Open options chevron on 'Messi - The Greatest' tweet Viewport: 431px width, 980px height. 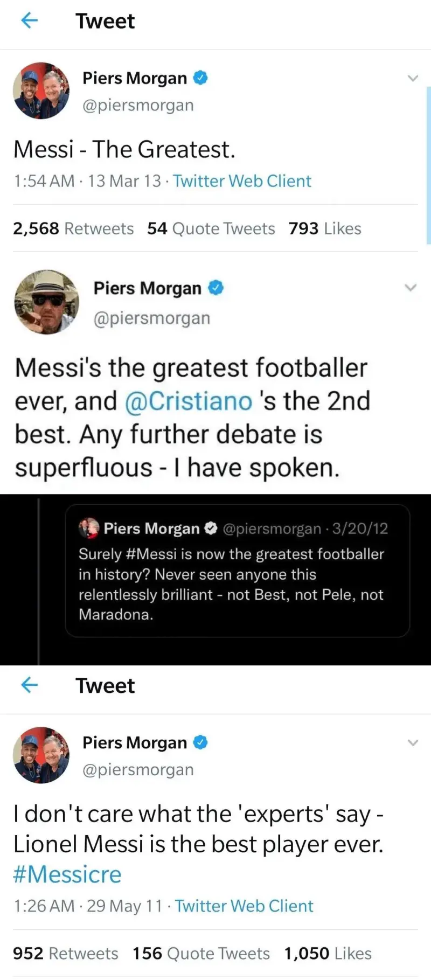click(413, 78)
